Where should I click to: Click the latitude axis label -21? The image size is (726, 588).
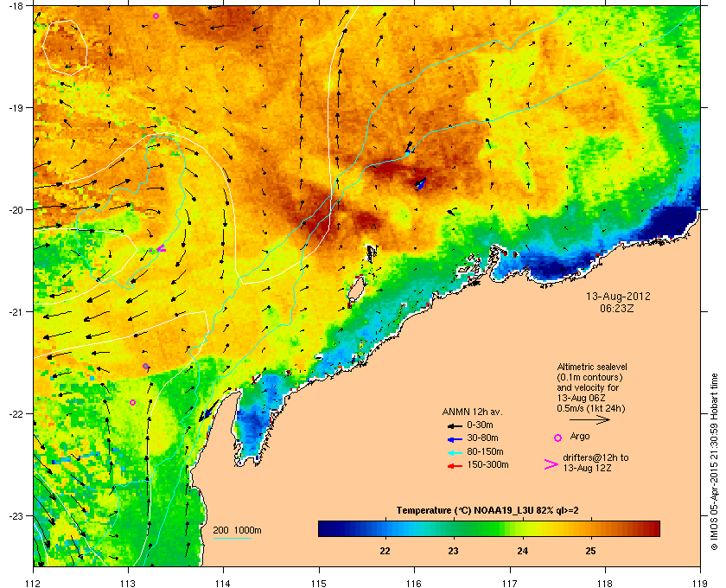pos(16,312)
